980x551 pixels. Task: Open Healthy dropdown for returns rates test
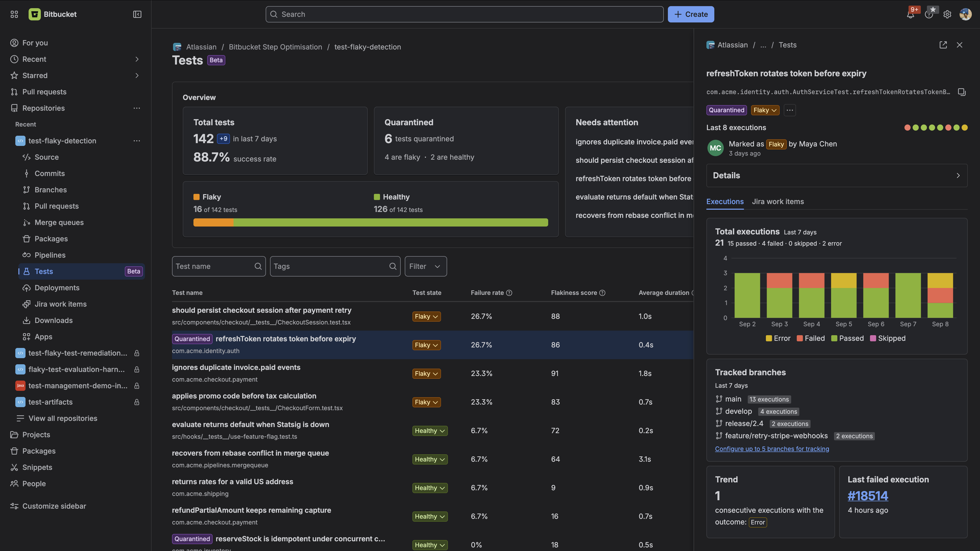click(430, 488)
